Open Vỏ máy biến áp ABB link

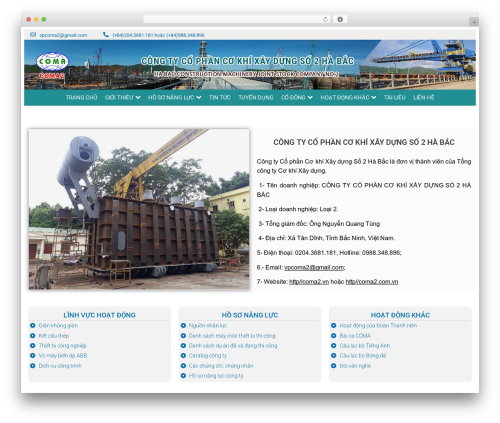tap(63, 356)
